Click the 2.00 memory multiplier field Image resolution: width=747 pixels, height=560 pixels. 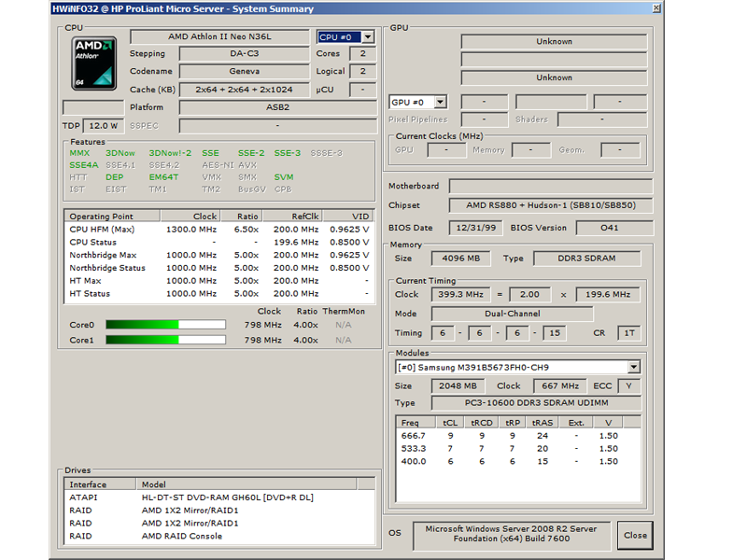pyautogui.click(x=529, y=294)
